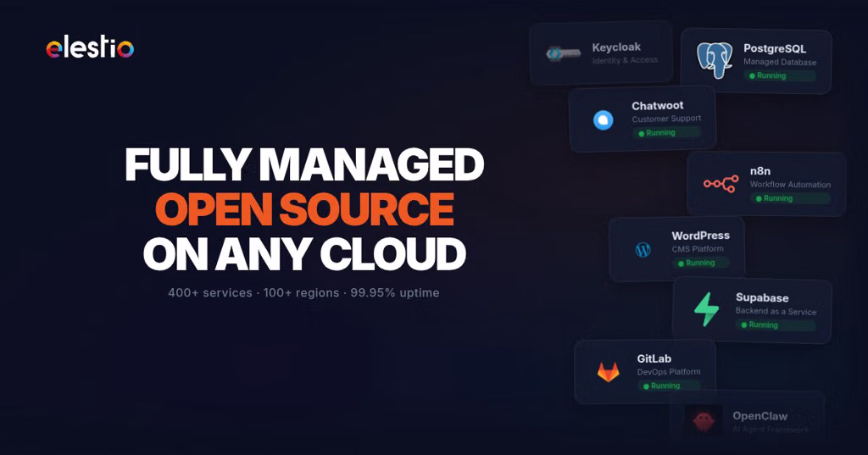Select the PostgreSQL Running status badge

point(780,76)
